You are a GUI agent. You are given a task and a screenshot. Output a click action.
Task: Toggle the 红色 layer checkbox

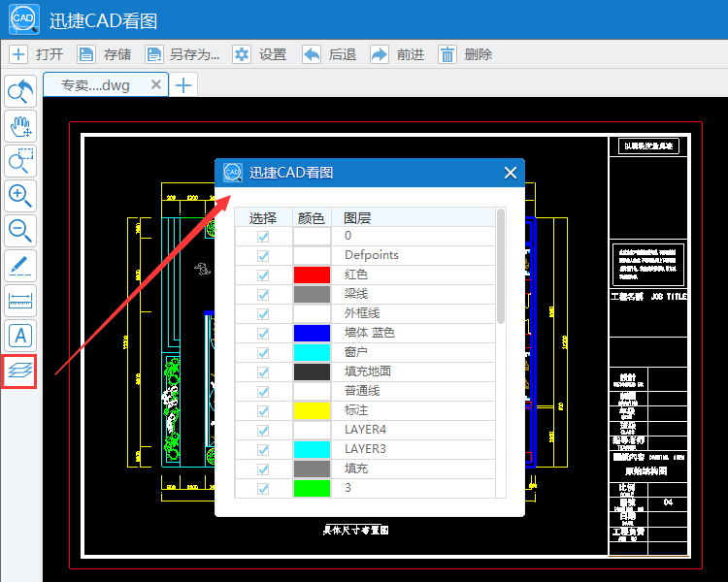coord(263,275)
